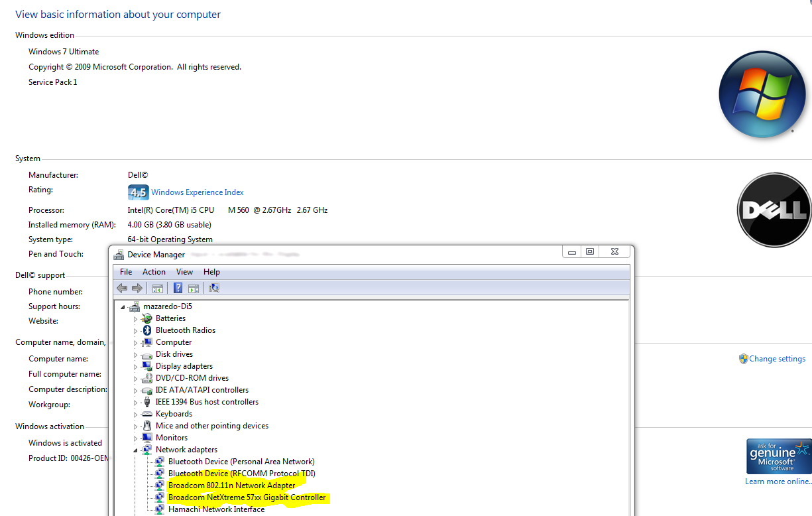Expand the IDE ATA/ATAPI controllers node arrow
The width and height of the screenshot is (812, 516).
point(136,391)
